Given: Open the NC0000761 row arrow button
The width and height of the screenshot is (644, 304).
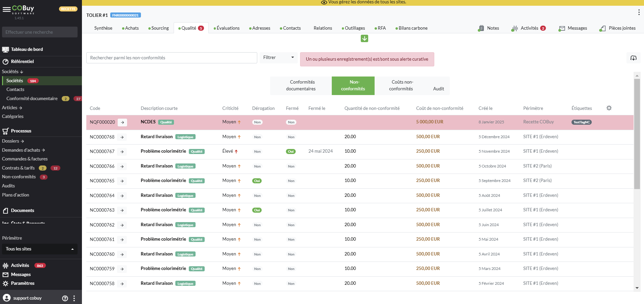Looking at the screenshot, I should point(122,240).
